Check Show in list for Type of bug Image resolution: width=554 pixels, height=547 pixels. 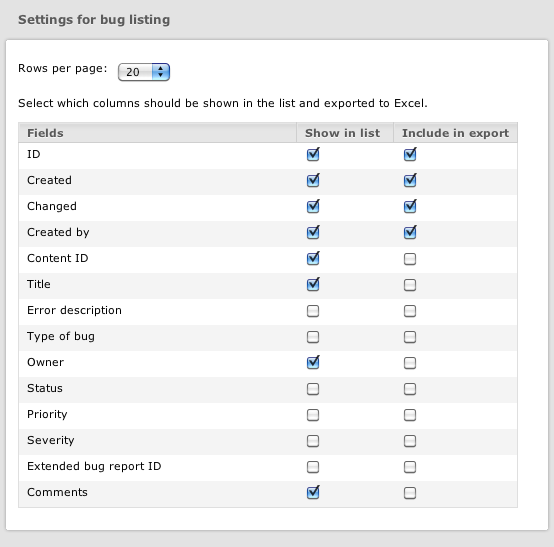point(313,337)
